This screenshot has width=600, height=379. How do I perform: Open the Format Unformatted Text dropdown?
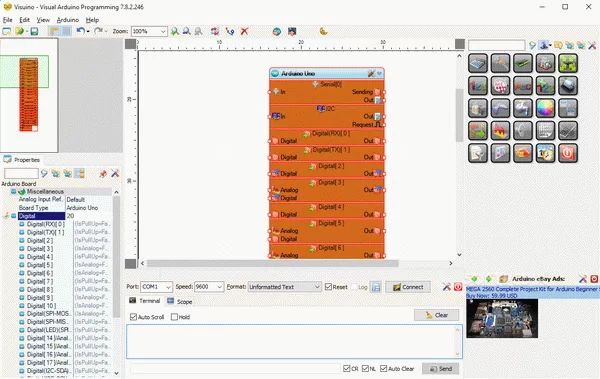click(x=317, y=287)
